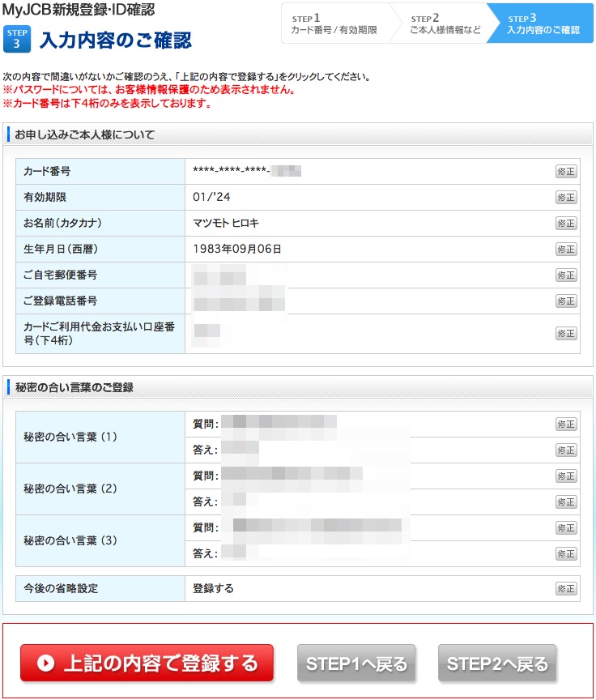Modify the 答え for 秘密の合い言葉 (2)
This screenshot has height=700, width=596.
(x=566, y=502)
